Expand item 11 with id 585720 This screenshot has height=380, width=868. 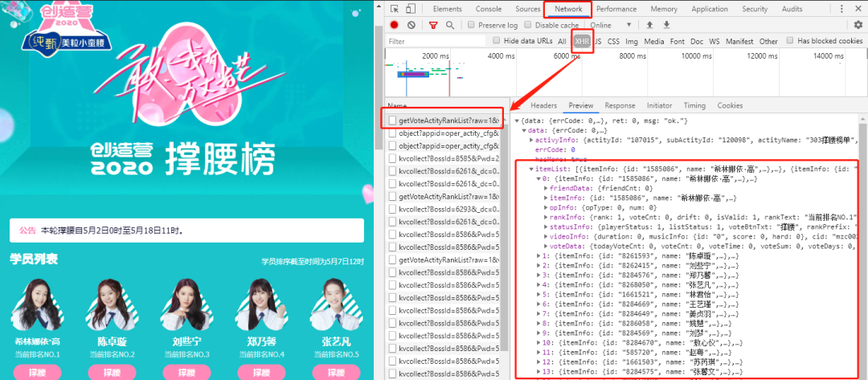(x=538, y=353)
